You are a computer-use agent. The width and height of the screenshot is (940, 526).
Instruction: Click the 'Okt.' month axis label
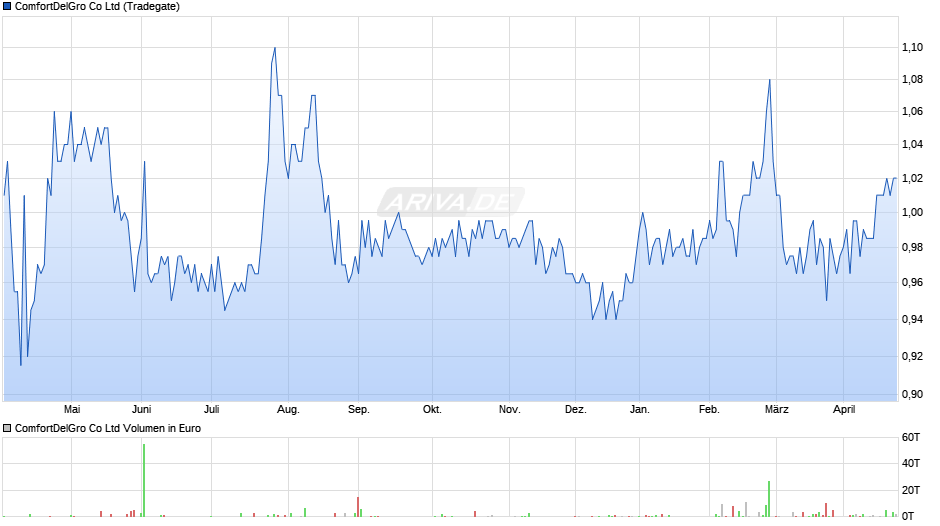pyautogui.click(x=432, y=410)
